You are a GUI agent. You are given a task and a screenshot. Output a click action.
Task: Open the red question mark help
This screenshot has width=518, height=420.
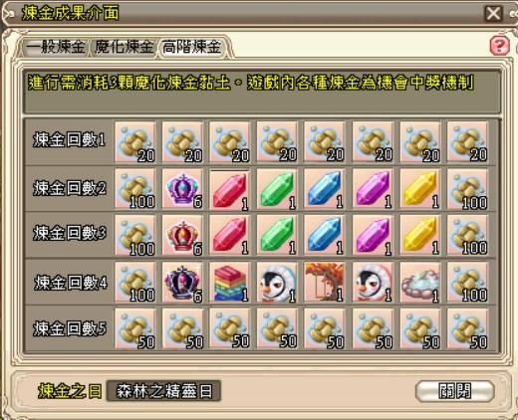click(x=499, y=46)
